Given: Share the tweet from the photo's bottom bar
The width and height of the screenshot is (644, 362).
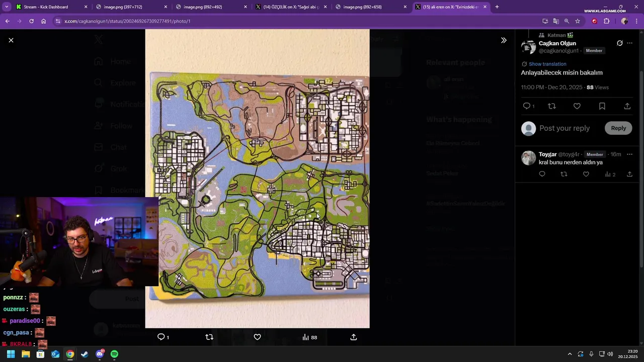Looking at the screenshot, I should [x=354, y=337].
